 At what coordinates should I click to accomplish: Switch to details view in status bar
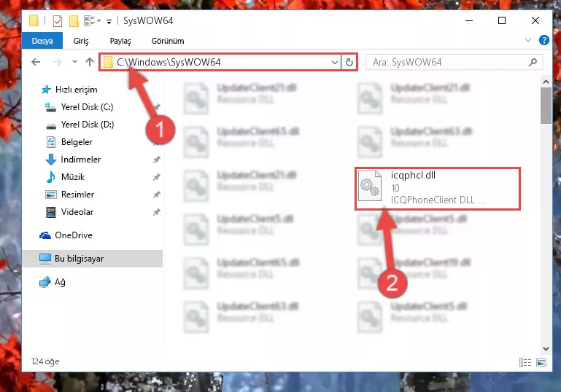click(x=525, y=362)
